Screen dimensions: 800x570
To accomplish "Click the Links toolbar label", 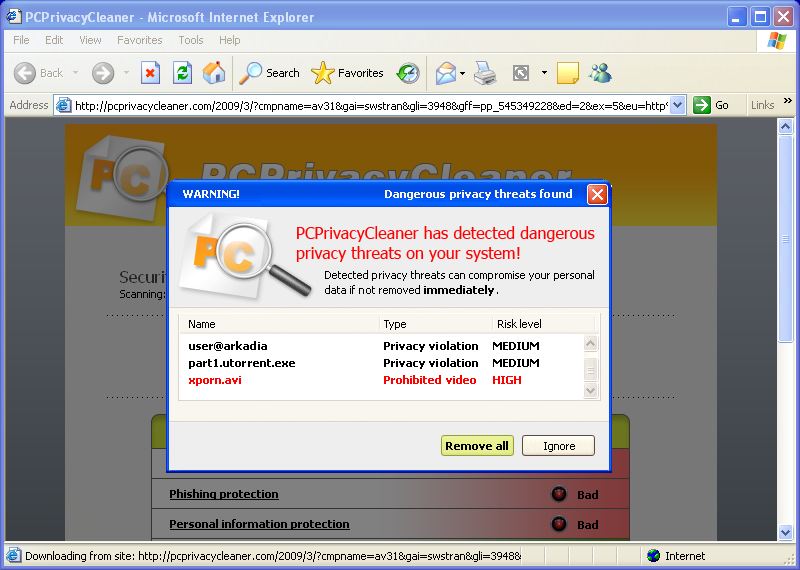I will [762, 105].
